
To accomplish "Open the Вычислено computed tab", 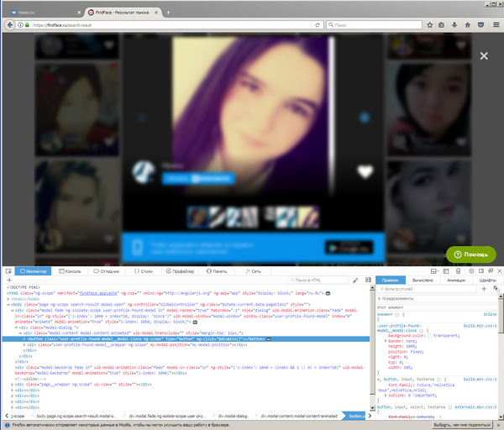I will (x=423, y=281).
